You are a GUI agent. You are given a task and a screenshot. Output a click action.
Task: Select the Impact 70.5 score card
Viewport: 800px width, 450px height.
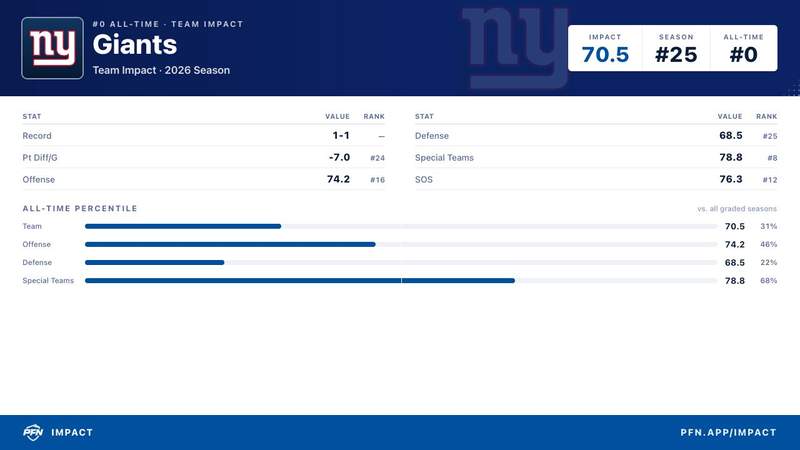click(605, 48)
